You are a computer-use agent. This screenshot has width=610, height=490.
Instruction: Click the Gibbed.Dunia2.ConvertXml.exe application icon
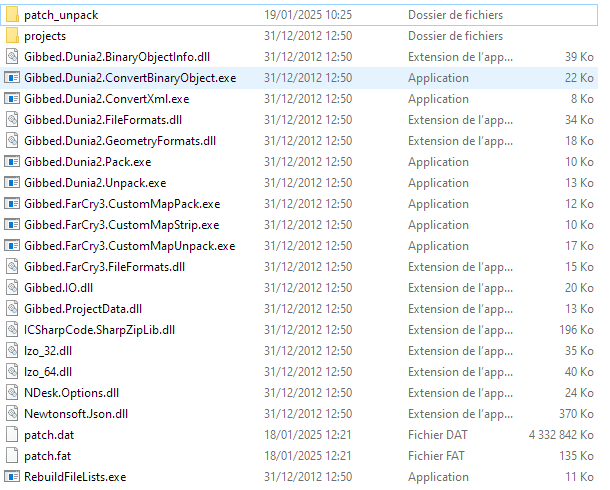(12, 99)
